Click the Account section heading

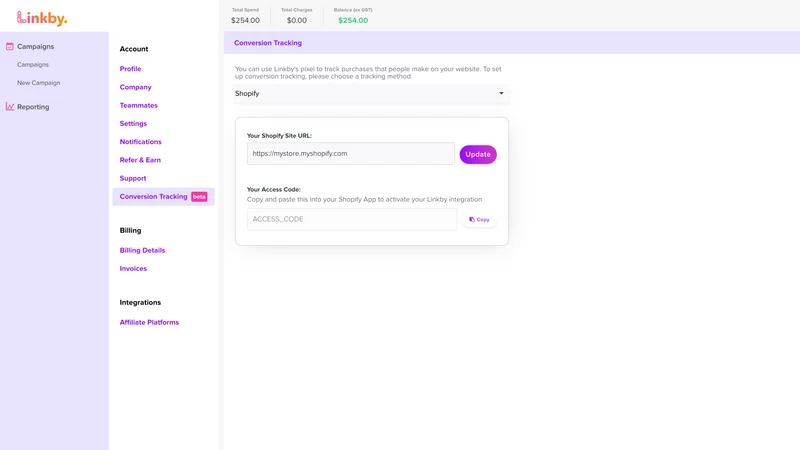134,49
